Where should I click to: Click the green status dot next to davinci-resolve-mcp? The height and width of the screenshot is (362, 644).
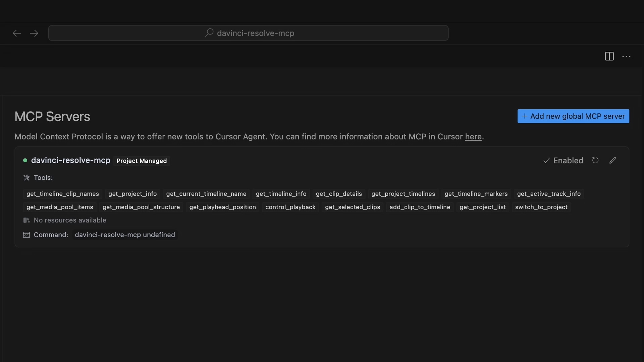(x=25, y=160)
